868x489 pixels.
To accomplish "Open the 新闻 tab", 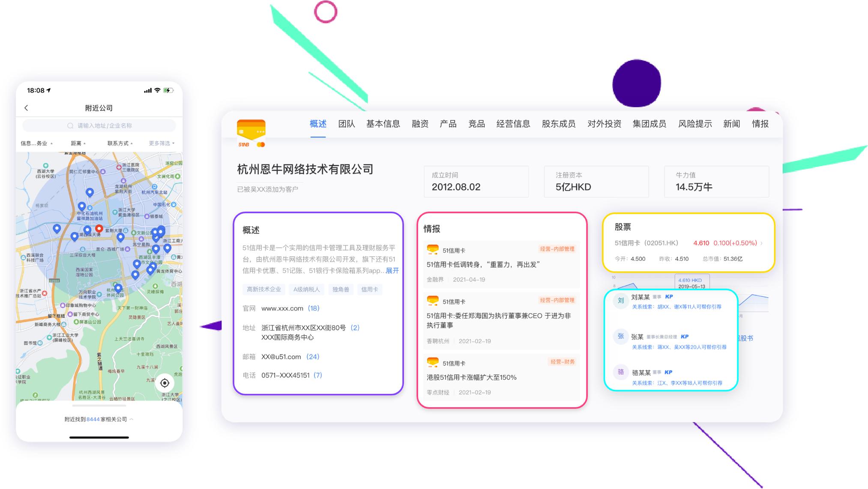I will (x=732, y=124).
